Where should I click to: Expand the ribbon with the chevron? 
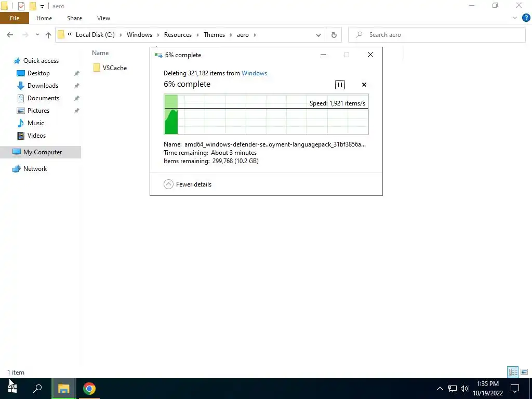(515, 18)
